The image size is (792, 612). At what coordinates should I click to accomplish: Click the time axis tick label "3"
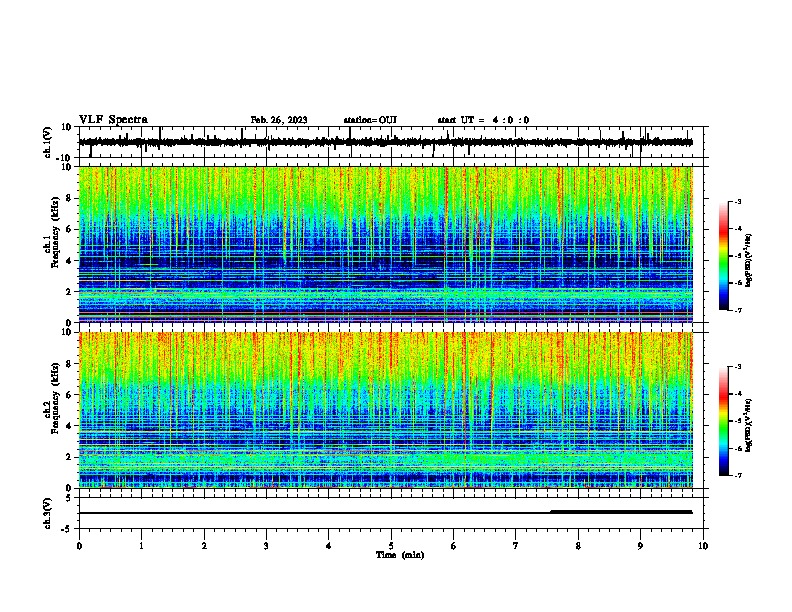tap(266, 546)
